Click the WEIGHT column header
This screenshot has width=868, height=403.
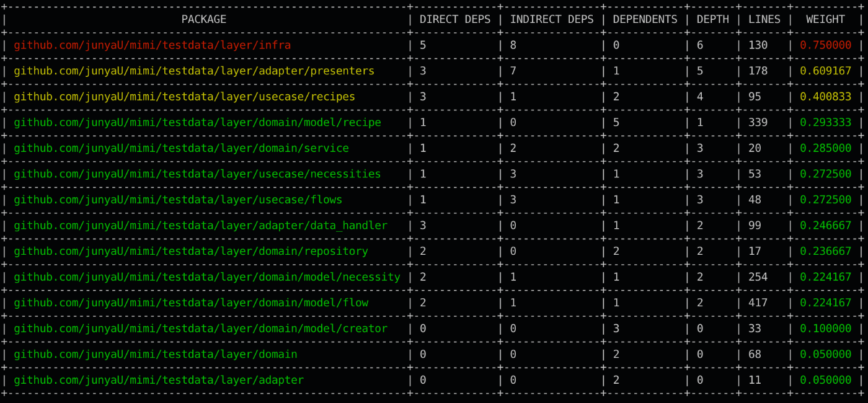point(825,19)
